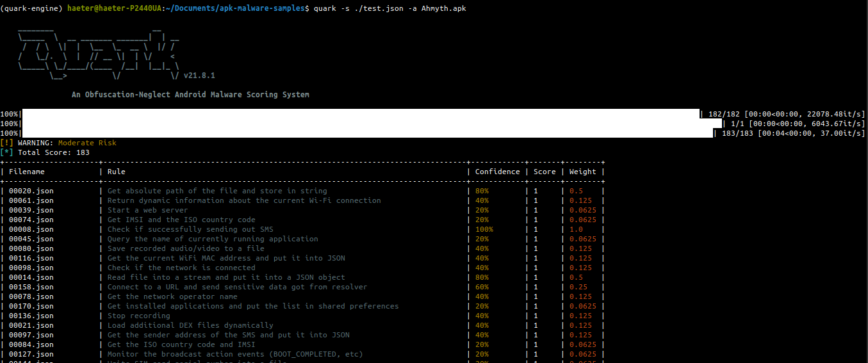Click the 60% confidence value for 00158.json
This screenshot has width=868, height=363.
482,287
